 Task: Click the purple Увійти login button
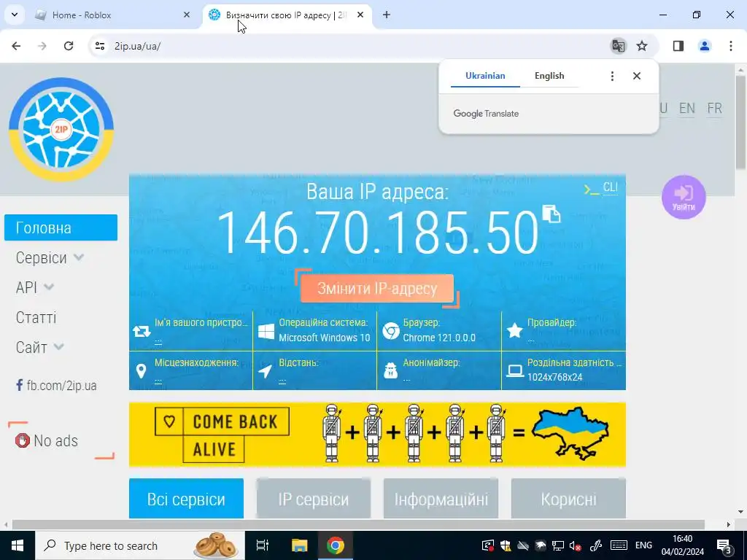[684, 197]
